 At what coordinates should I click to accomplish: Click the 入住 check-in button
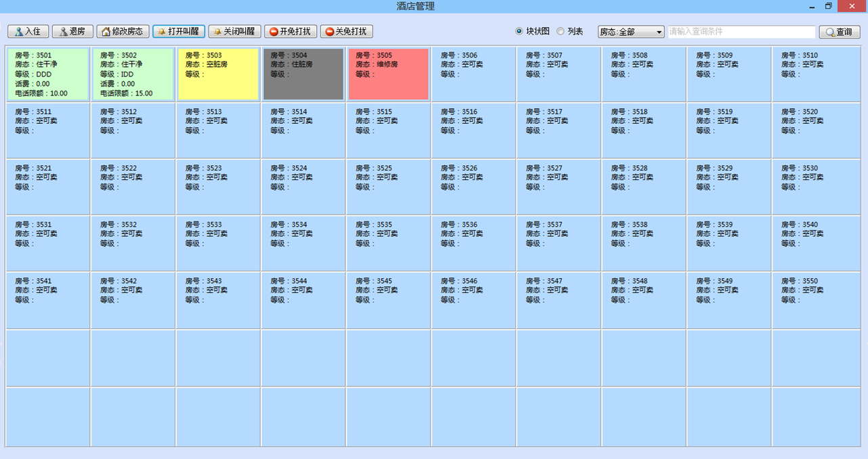28,32
